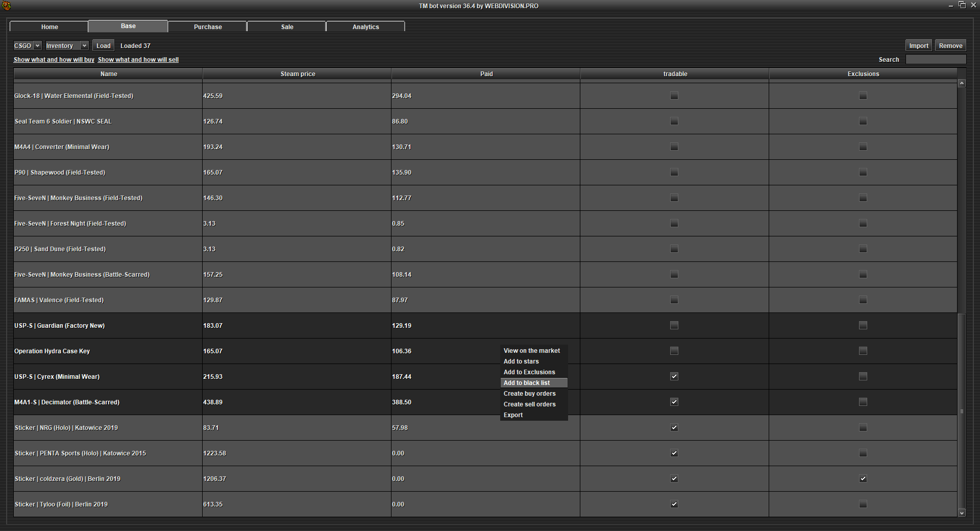Viewport: 980px width, 531px height.
Task: Click the scrollbar up arrow
Action: click(x=962, y=83)
